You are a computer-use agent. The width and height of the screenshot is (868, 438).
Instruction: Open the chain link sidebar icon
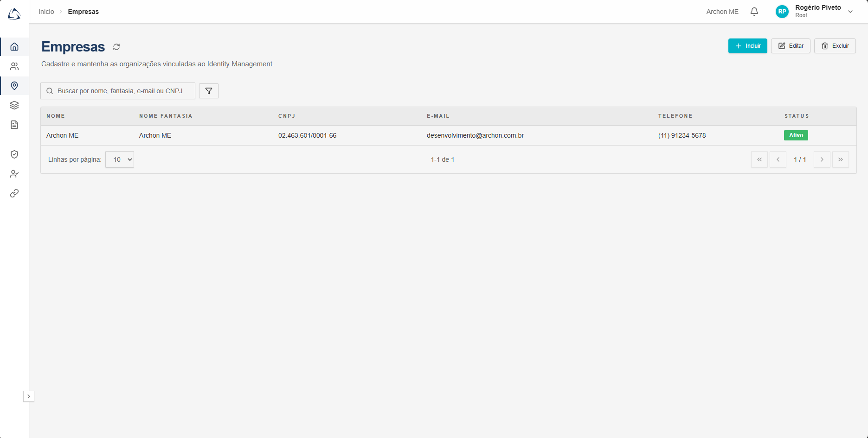14,193
